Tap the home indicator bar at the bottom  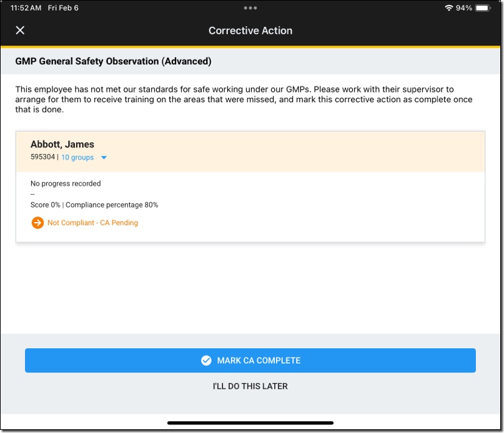pyautogui.click(x=250, y=423)
